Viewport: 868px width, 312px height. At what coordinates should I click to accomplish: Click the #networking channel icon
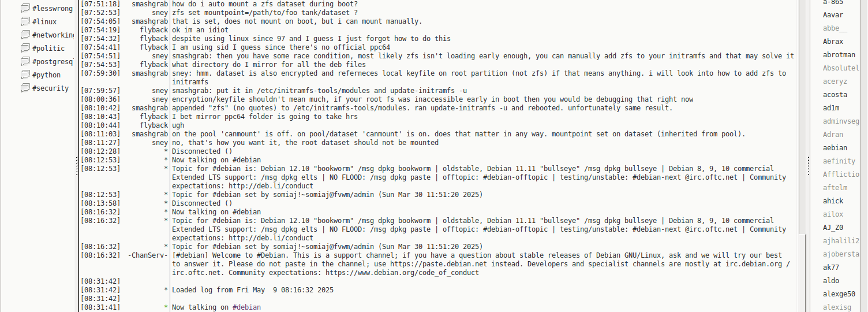[x=25, y=35]
